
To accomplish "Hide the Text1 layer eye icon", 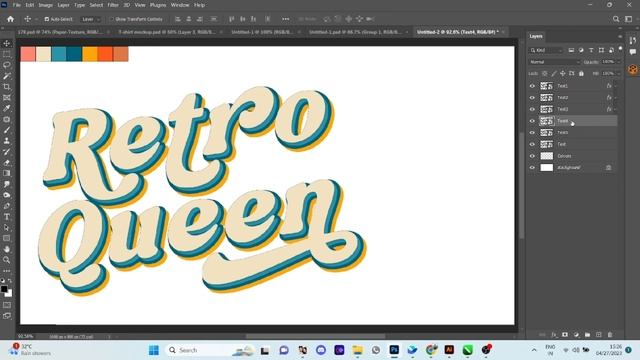I will click(x=532, y=86).
